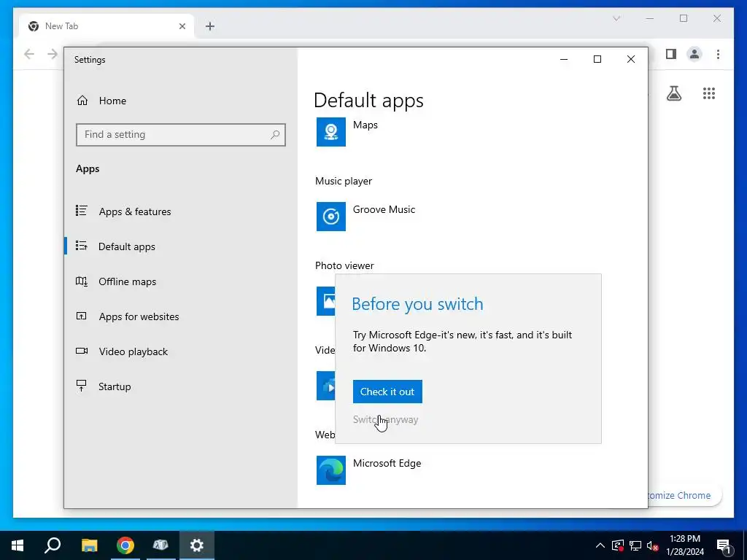
Task: Click the Default apps sidebar icon
Action: click(x=82, y=246)
